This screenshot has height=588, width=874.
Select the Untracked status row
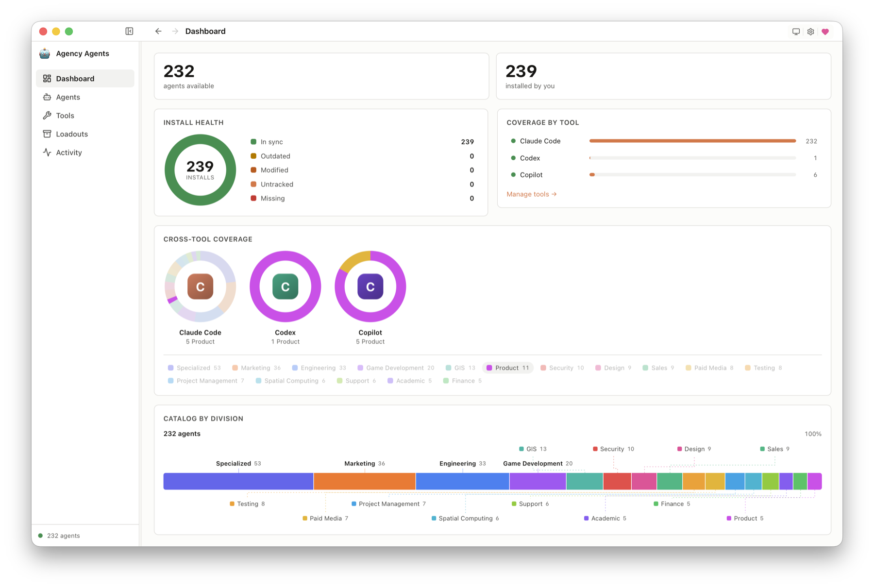(362, 184)
